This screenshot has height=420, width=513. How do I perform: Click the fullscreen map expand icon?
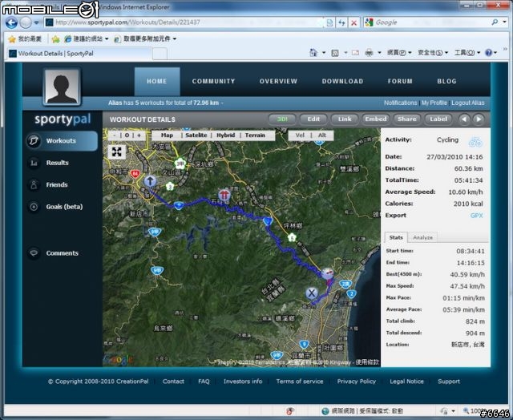point(117,151)
